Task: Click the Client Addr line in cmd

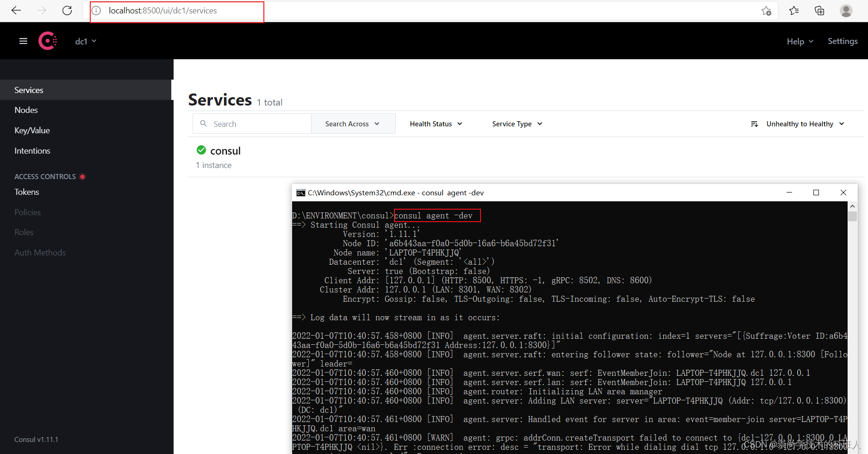Action: click(488, 280)
